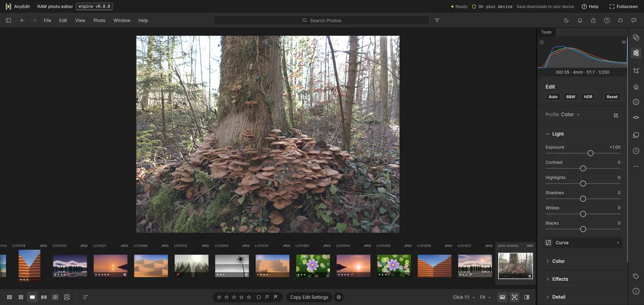Open the Keywords tag icon

pos(636,276)
